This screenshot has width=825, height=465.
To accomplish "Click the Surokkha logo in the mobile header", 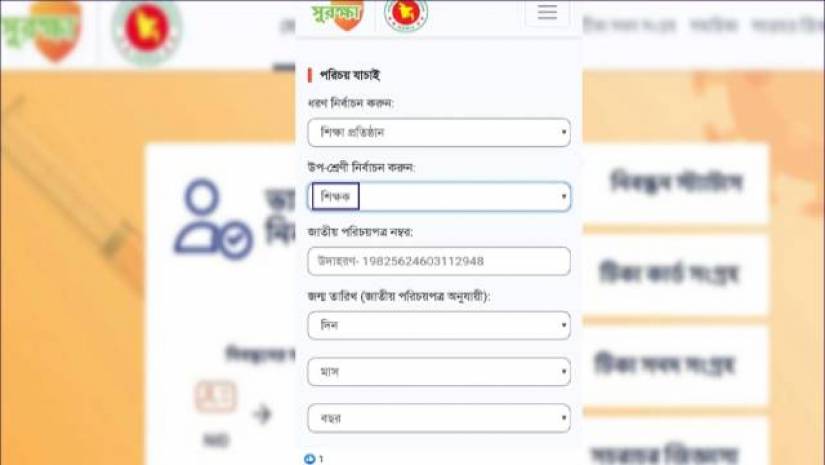I will coord(338,14).
